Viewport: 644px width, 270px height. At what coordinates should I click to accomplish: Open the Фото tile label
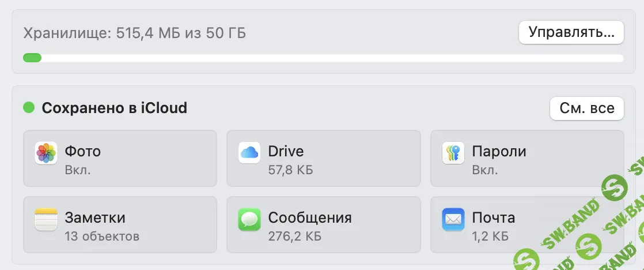(83, 152)
